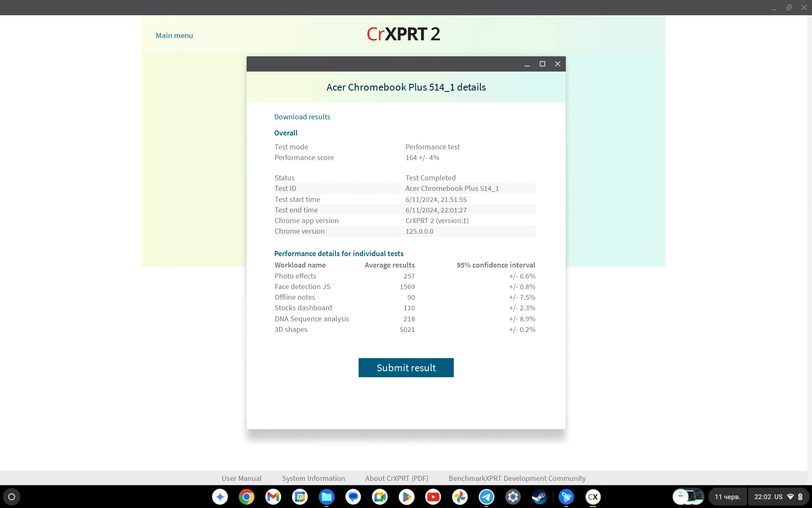Restore the main CrXPRT window size

(x=789, y=8)
